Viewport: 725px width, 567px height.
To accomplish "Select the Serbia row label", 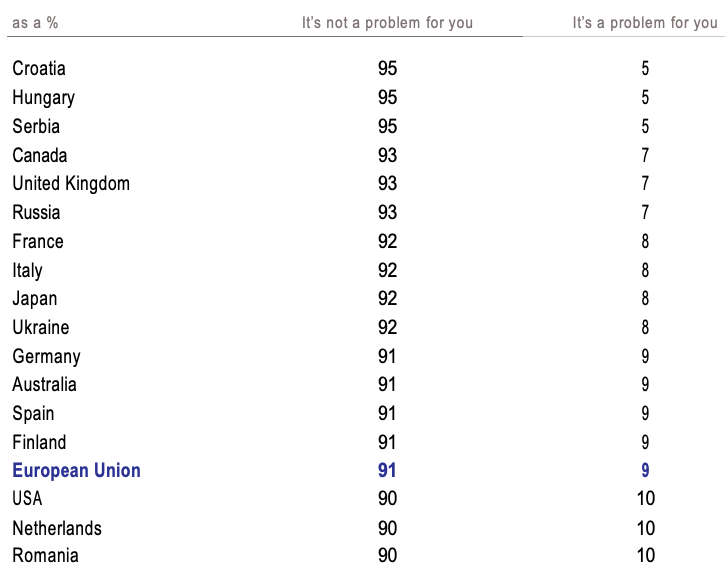I will [x=36, y=126].
